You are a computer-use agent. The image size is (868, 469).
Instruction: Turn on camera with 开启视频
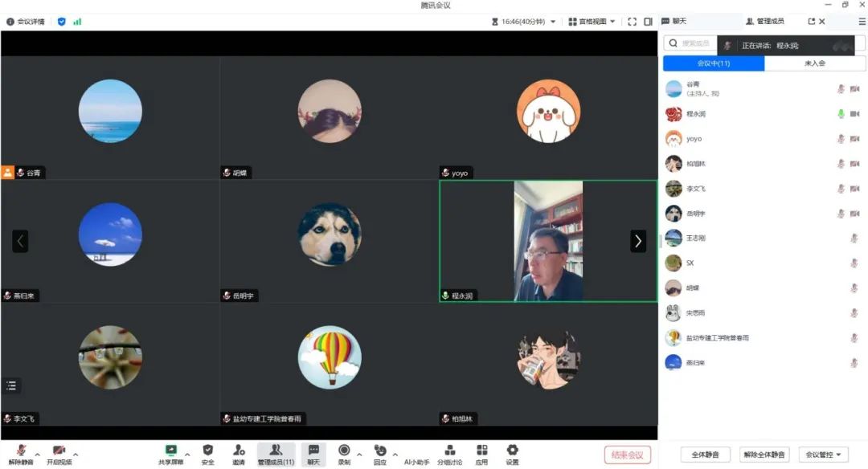click(59, 451)
